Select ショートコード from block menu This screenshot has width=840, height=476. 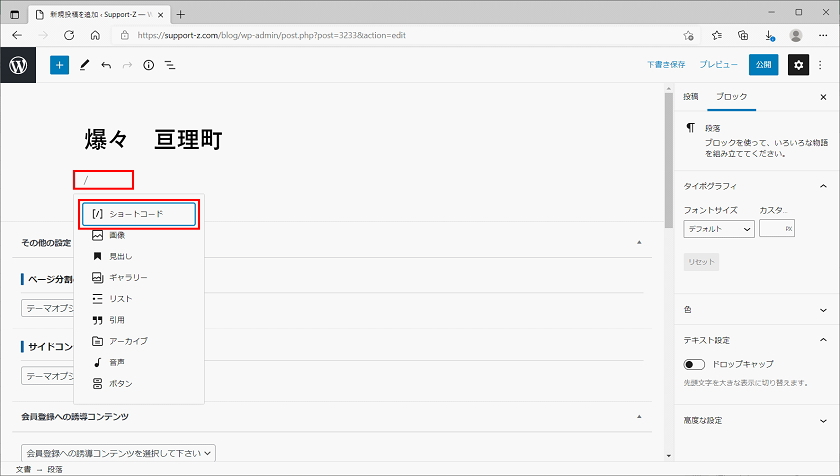click(x=140, y=214)
